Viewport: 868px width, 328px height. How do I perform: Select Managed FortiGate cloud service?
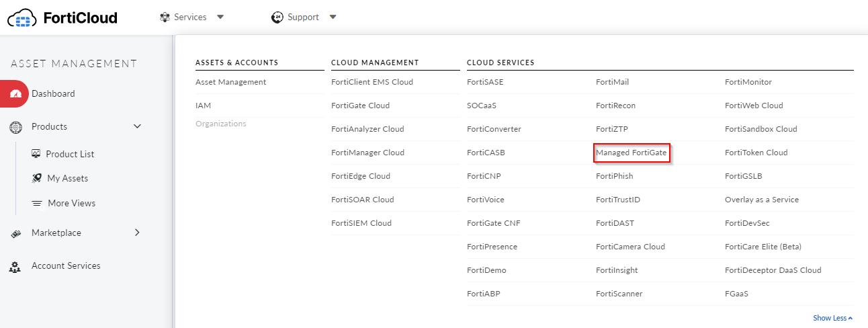click(x=632, y=153)
